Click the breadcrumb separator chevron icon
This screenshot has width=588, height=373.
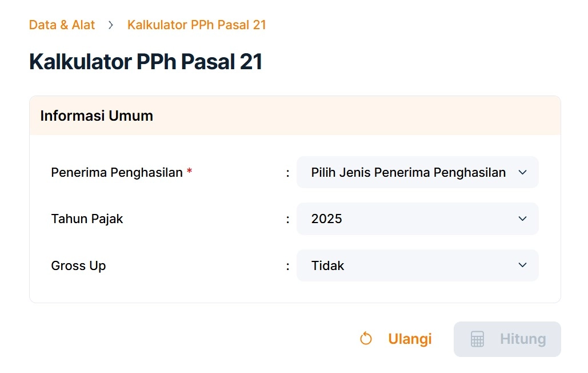(x=111, y=25)
